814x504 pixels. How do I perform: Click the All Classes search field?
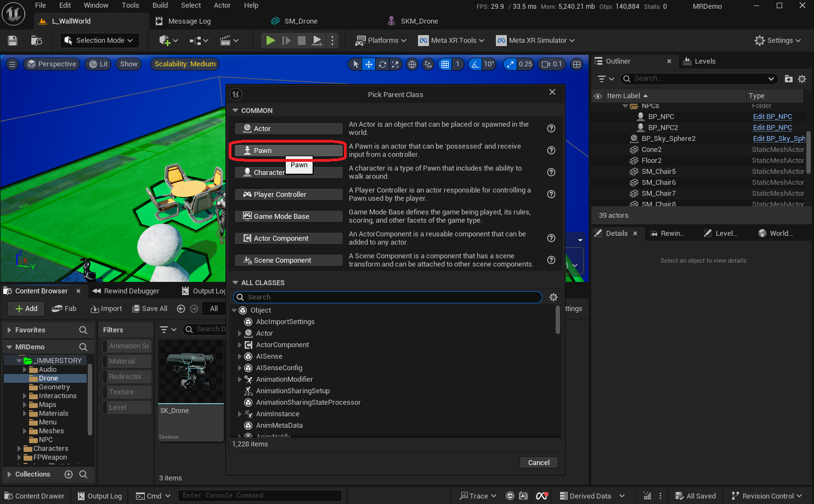click(x=388, y=297)
